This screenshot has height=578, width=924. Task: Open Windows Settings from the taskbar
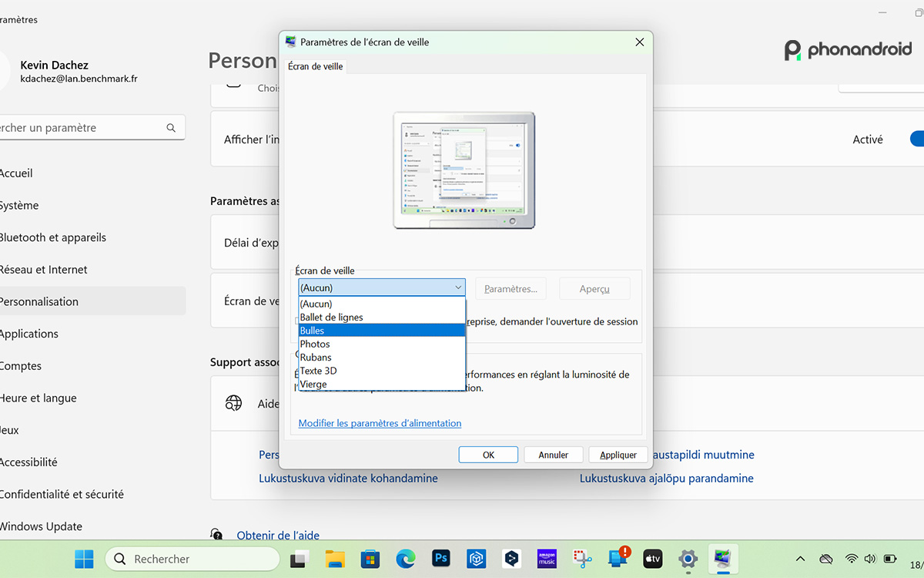(688, 559)
